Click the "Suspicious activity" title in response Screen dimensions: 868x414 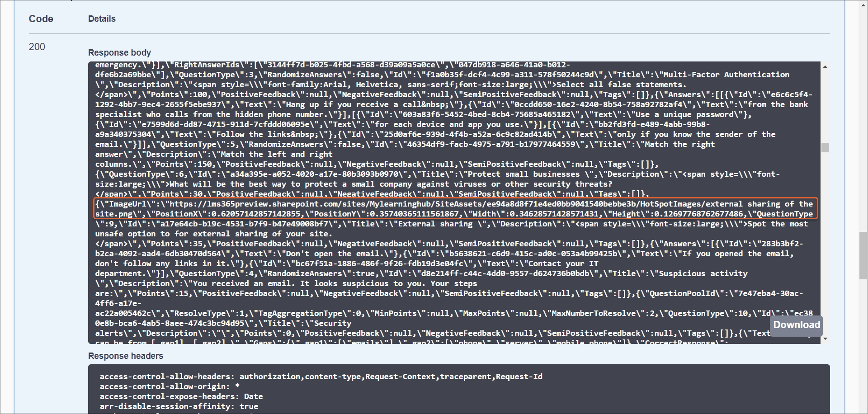coord(703,274)
